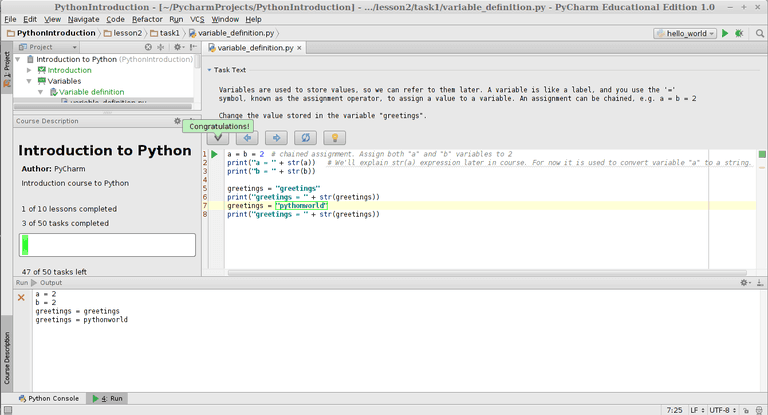Screen dimensions: 768x415
Task: Click "3 of 50 tasks completed" text
Action: tap(65, 223)
